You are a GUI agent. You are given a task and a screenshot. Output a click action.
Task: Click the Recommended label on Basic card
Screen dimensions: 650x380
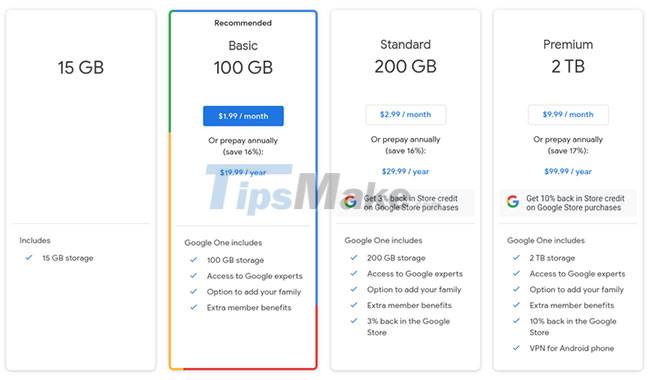pos(243,23)
